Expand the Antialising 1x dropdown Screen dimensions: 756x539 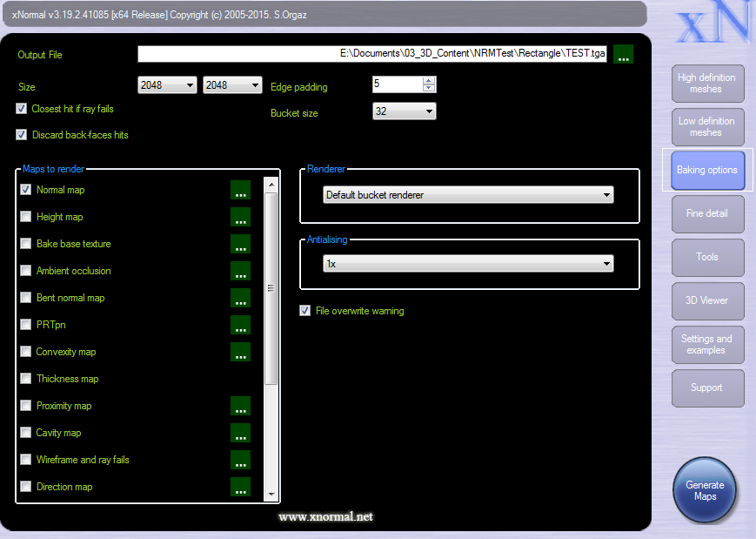point(468,264)
